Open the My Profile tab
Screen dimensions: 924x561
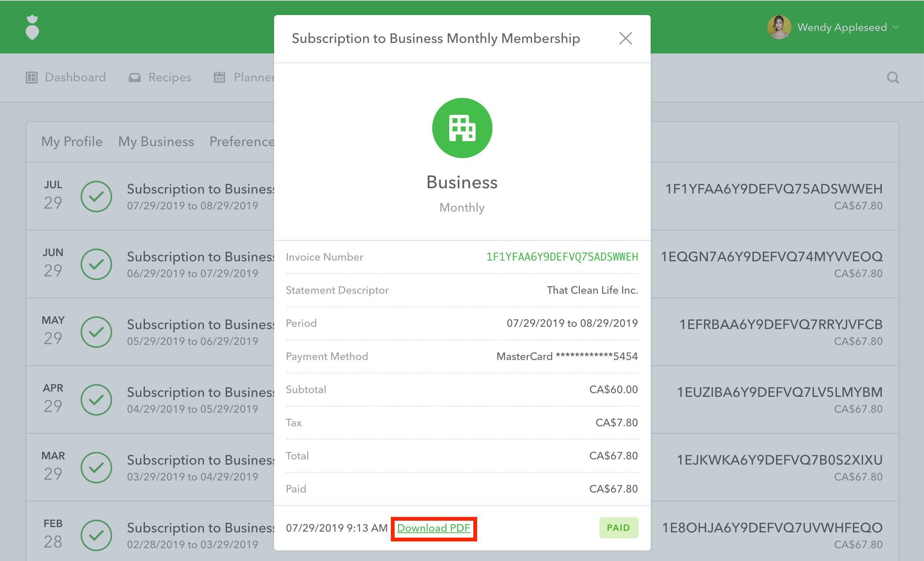[x=72, y=142]
